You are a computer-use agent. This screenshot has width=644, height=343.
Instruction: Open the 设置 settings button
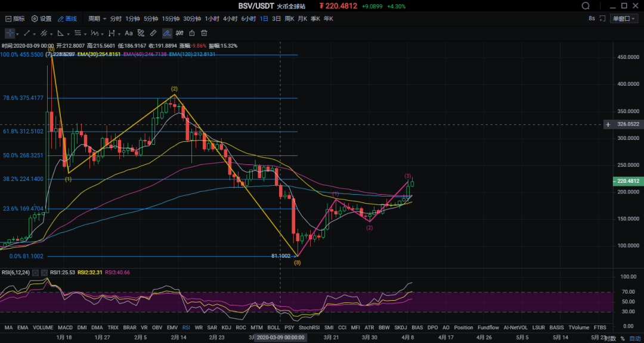coord(41,18)
